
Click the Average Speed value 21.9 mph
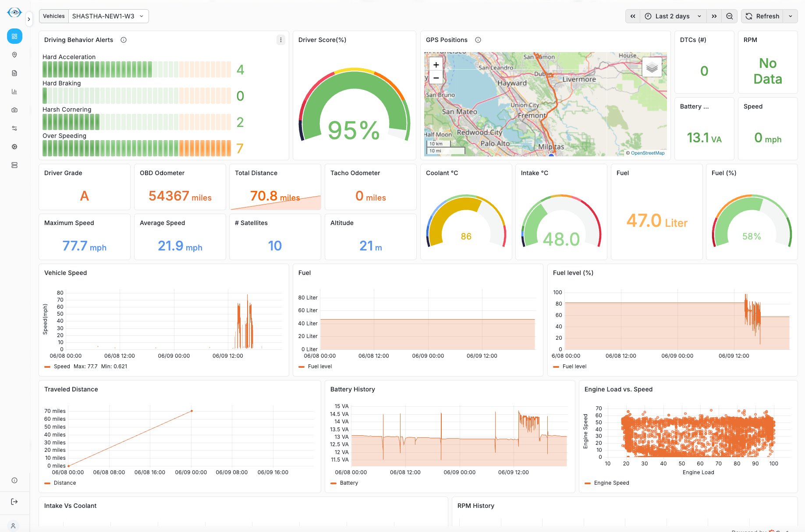coord(180,246)
